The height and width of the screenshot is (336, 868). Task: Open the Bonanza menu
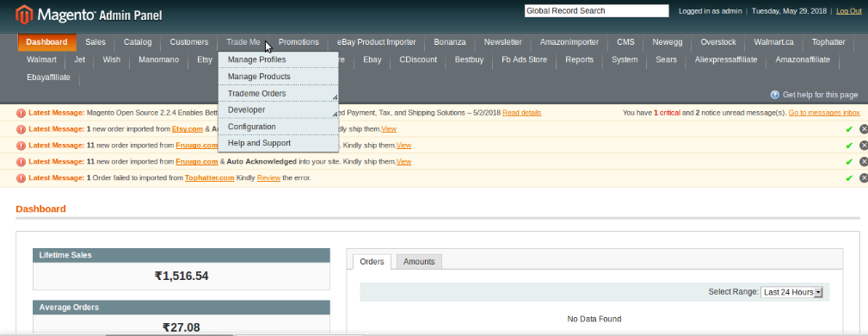(x=450, y=42)
